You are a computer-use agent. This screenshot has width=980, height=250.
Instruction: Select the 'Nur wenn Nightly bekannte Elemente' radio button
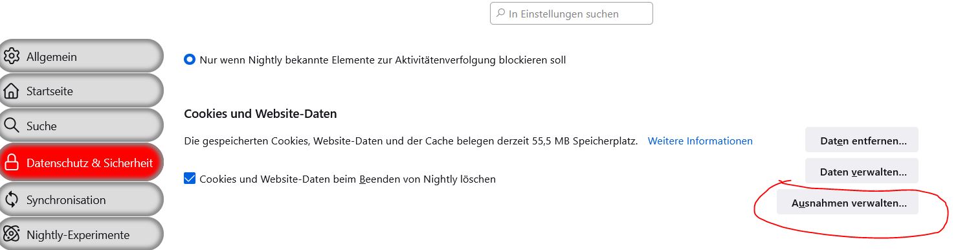190,60
